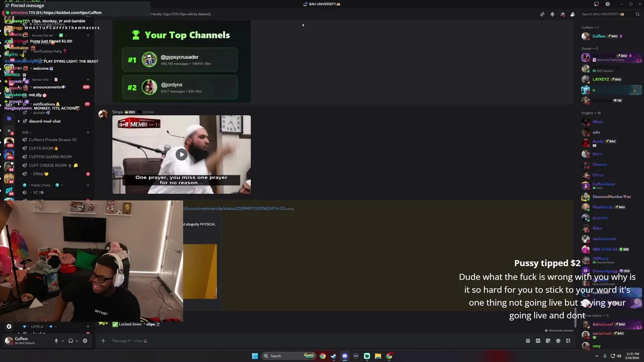Open 65ace in Knights list
Image resolution: width=644 pixels, height=362 pixels.
click(x=611, y=122)
